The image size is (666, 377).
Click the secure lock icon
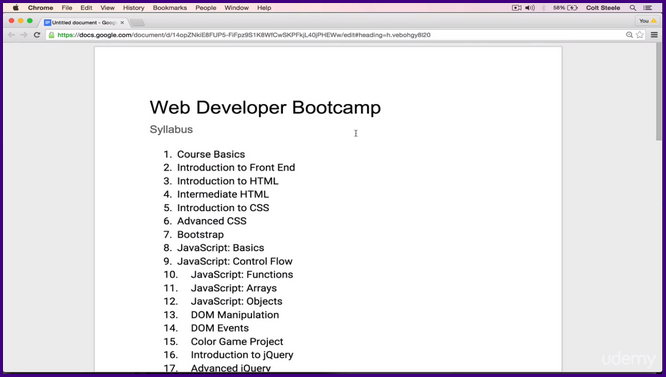coord(51,35)
